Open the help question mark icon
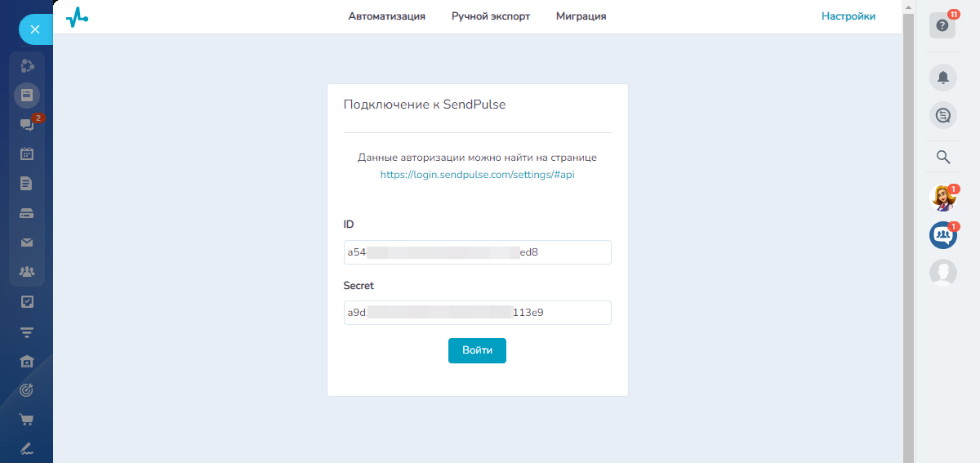Screen dimensions: 980x463 pos(942,25)
